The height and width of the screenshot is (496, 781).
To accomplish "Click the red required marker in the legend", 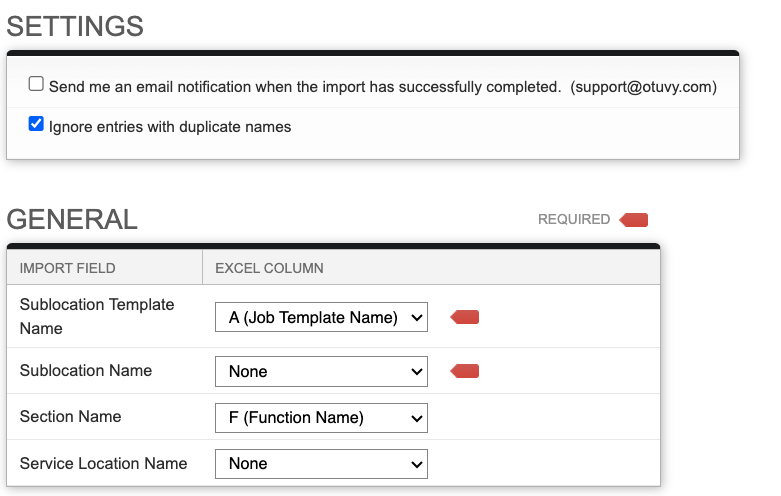I will coord(634,220).
